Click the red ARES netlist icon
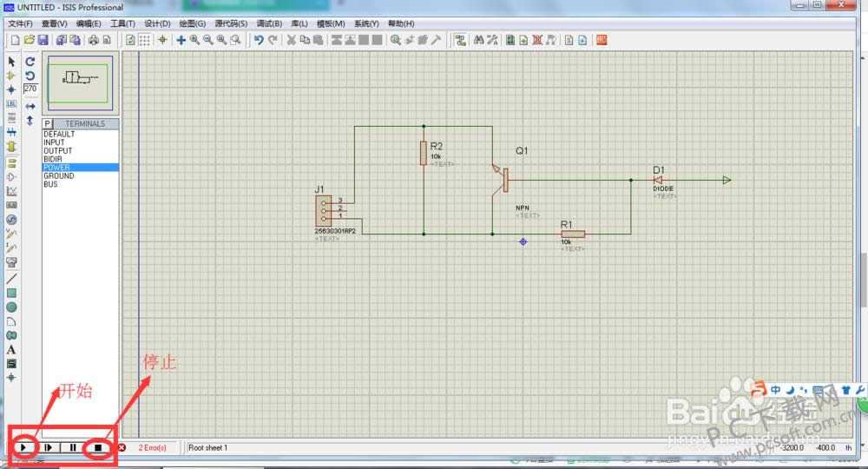The width and height of the screenshot is (868, 469). [602, 40]
